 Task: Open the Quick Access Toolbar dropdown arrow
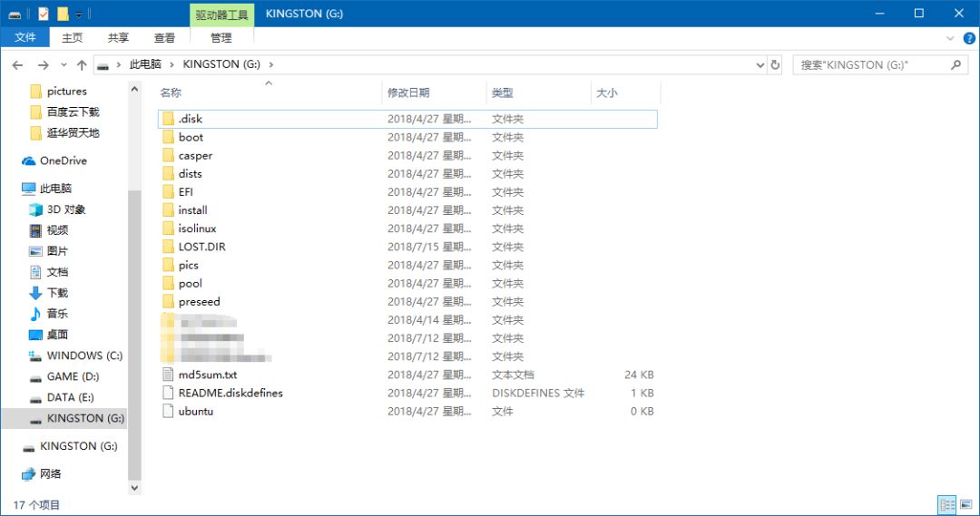(x=79, y=15)
